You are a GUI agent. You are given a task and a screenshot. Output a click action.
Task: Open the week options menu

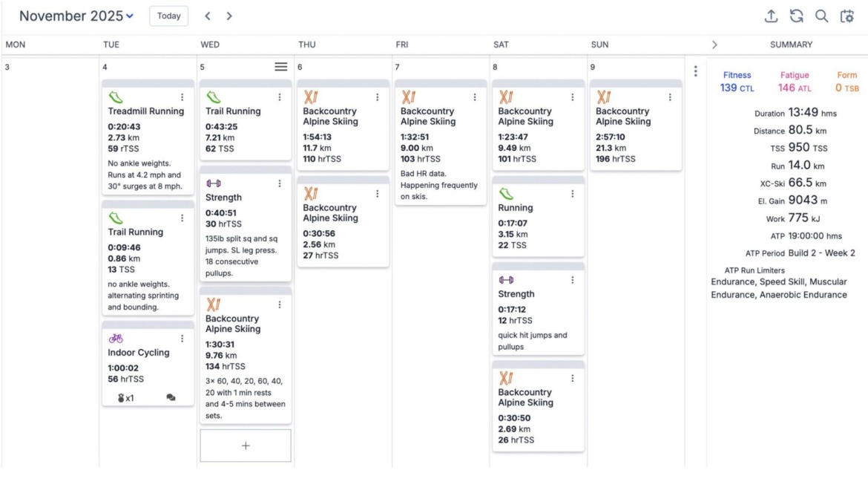click(x=695, y=71)
